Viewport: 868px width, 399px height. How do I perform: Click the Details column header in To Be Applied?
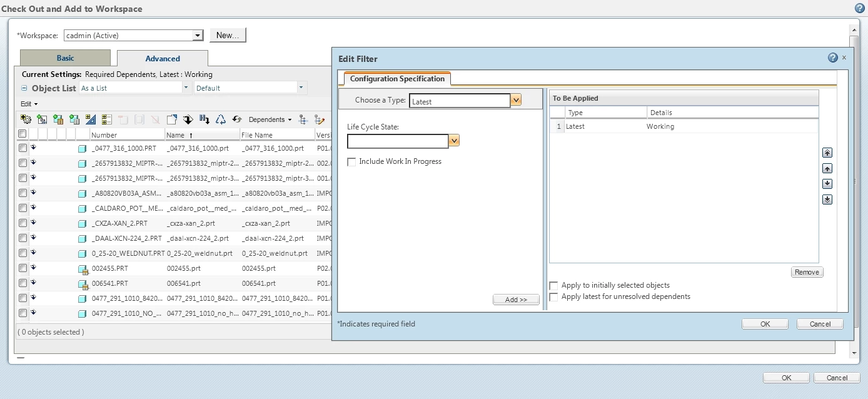[x=733, y=113]
